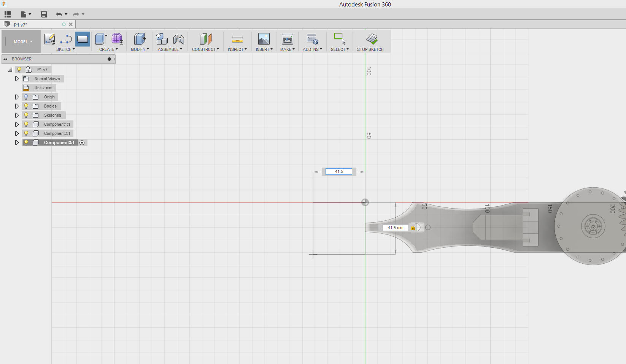The image size is (626, 364).
Task: Expand the Bodies folder
Action: pyautogui.click(x=17, y=106)
